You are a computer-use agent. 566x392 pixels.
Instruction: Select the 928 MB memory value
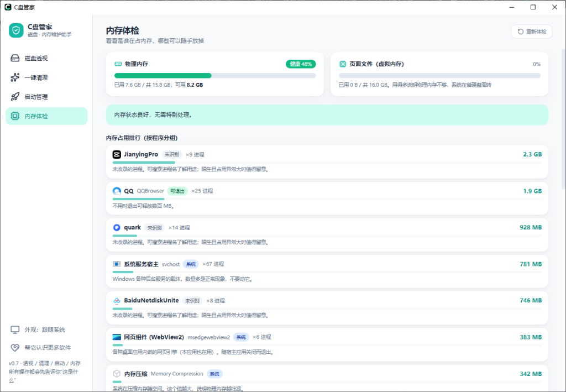pos(531,227)
